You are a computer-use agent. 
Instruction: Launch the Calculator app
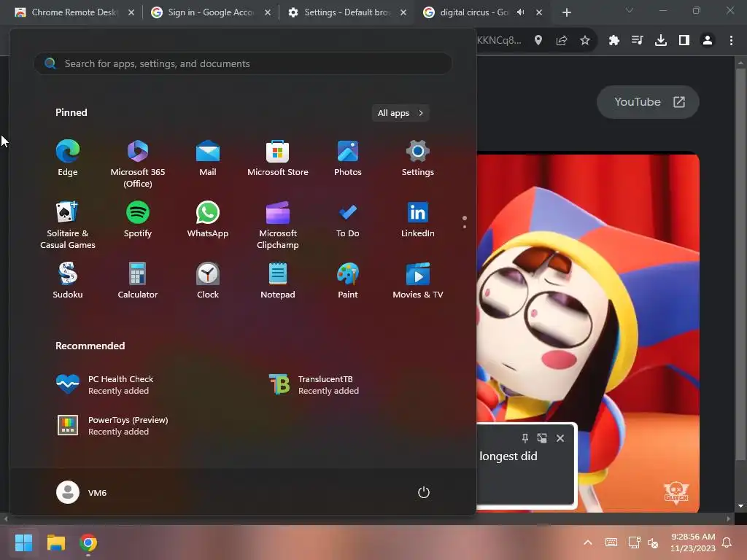click(x=138, y=281)
